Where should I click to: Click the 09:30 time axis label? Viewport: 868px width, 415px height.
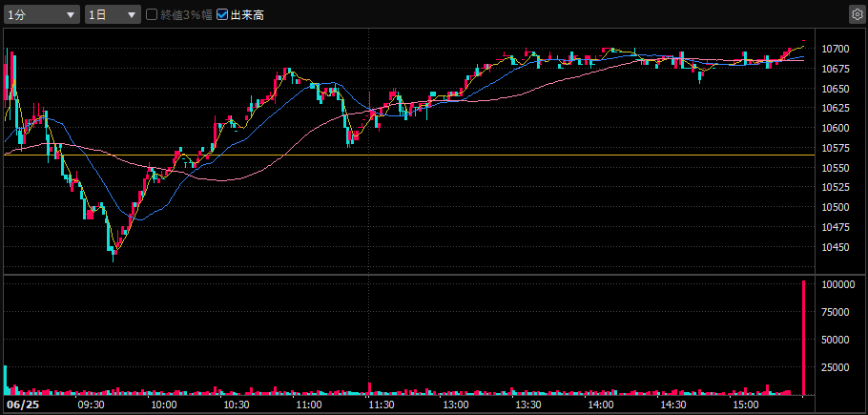point(93,405)
